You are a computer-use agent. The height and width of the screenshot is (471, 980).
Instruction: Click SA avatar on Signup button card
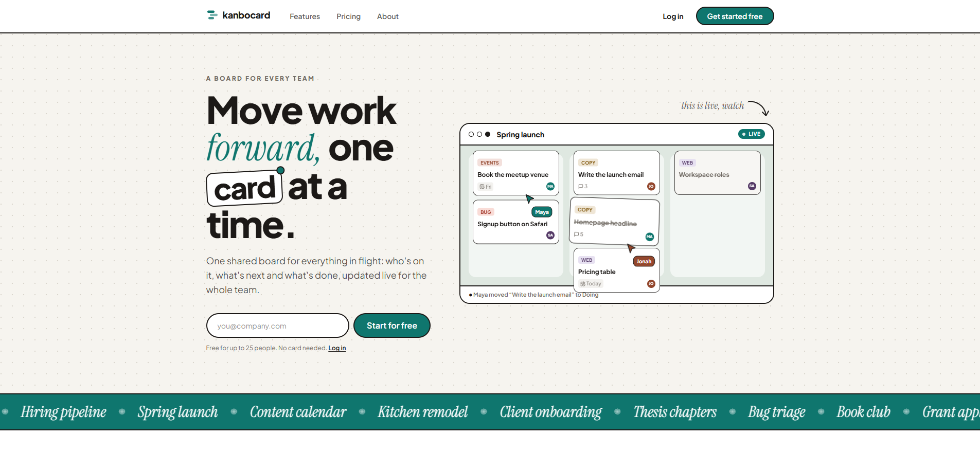[x=550, y=235]
